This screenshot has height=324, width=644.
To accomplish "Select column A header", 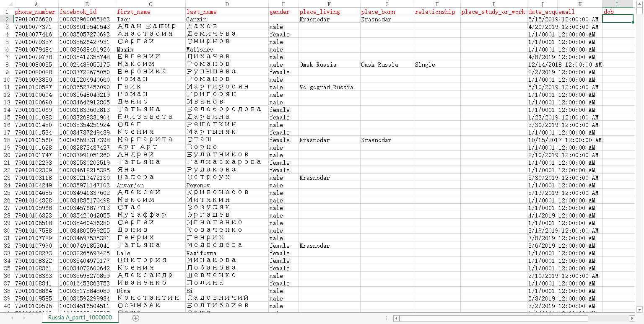I will point(36,4).
